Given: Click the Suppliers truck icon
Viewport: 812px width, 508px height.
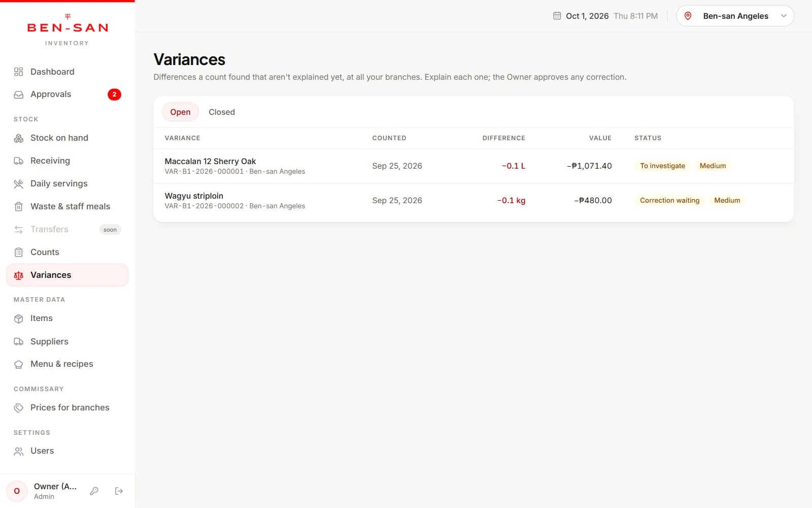Looking at the screenshot, I should coord(19,342).
